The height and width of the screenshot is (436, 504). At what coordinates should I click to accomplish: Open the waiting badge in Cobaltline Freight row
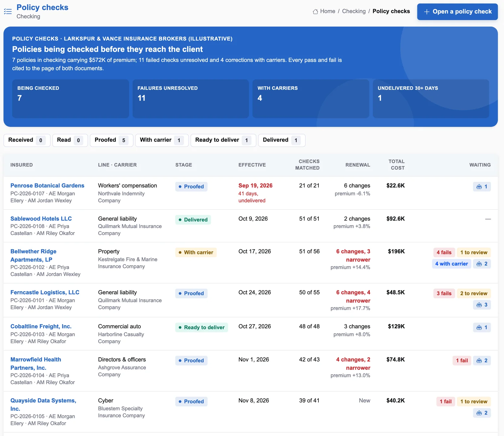(482, 327)
